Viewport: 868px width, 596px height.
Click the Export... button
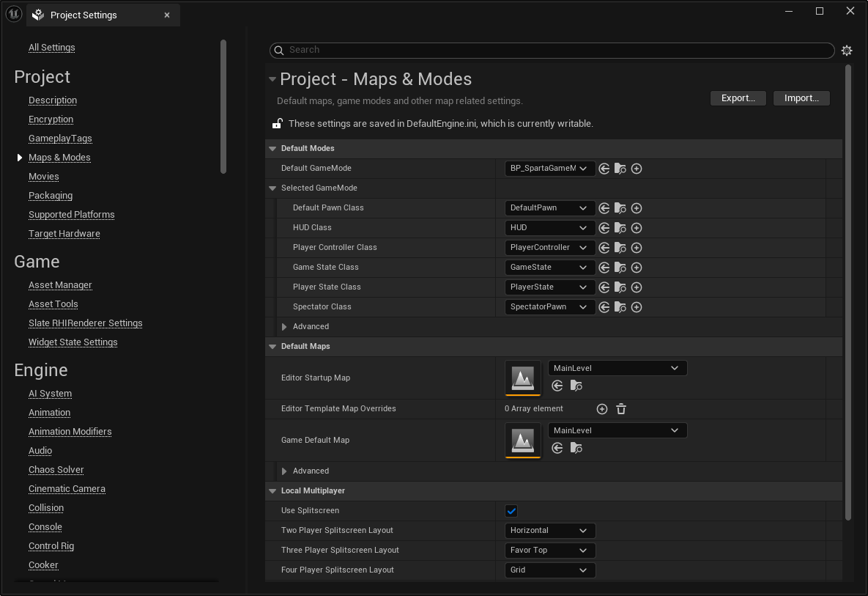(x=738, y=98)
